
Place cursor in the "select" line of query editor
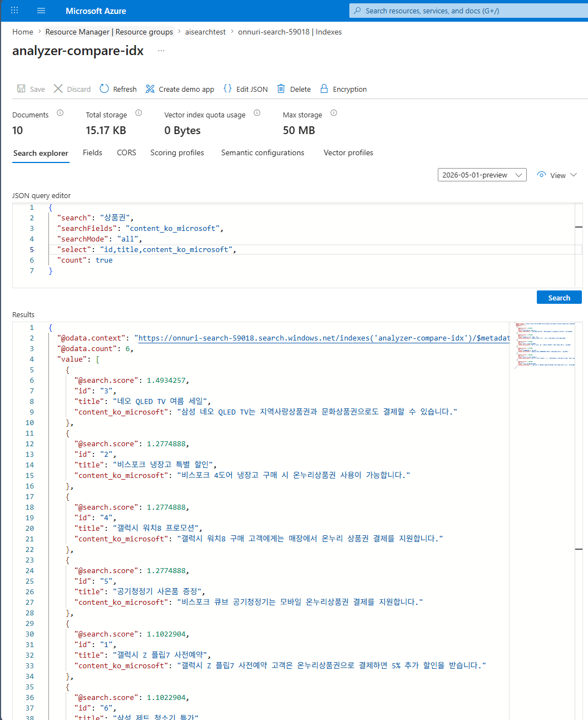click(x=147, y=249)
